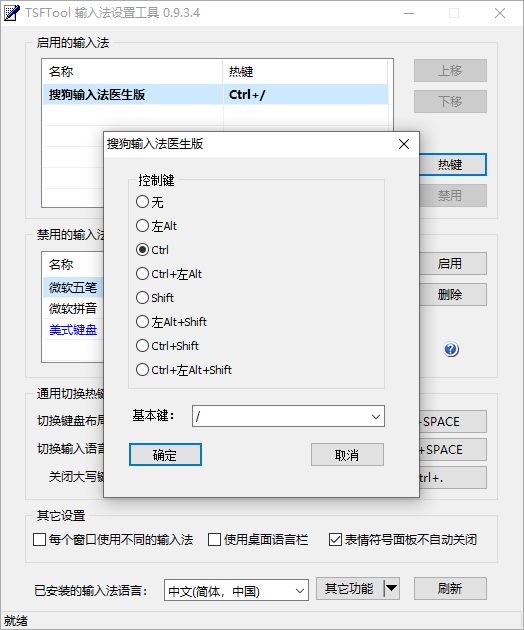Click the Ctrl+/ hotkey cell
This screenshot has height=630, width=524.
pos(305,94)
